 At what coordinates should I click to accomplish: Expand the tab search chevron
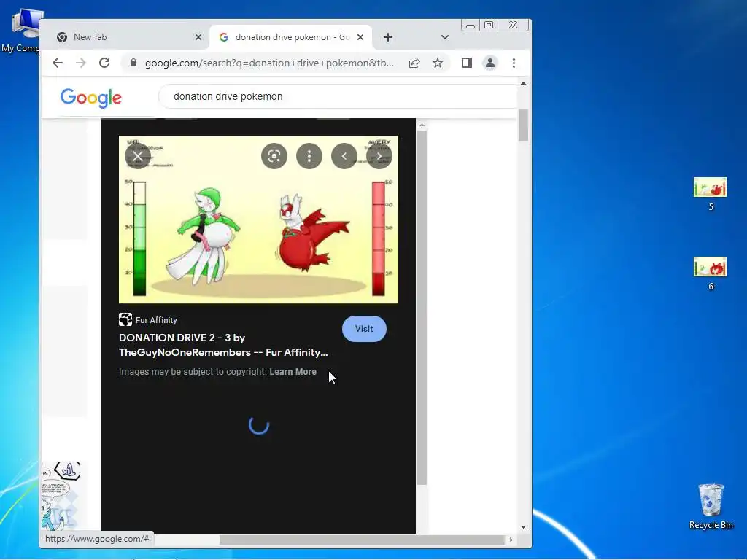444,37
